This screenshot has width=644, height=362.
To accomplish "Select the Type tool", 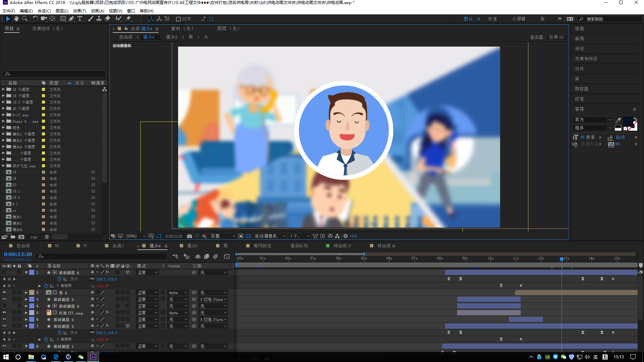I will (x=80, y=19).
